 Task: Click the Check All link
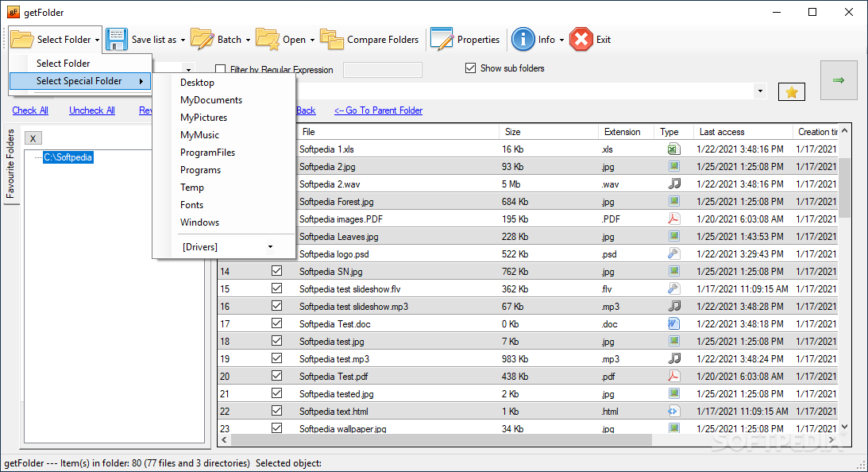(30, 110)
